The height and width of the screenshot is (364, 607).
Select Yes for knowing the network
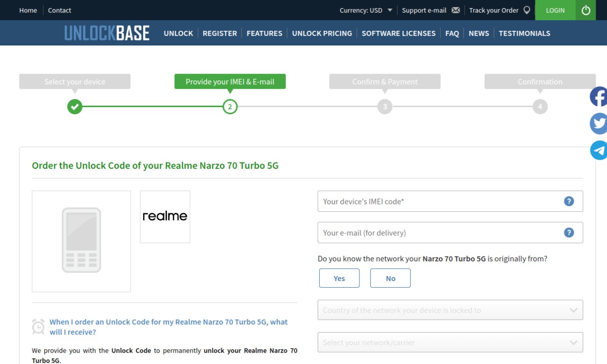point(339,278)
